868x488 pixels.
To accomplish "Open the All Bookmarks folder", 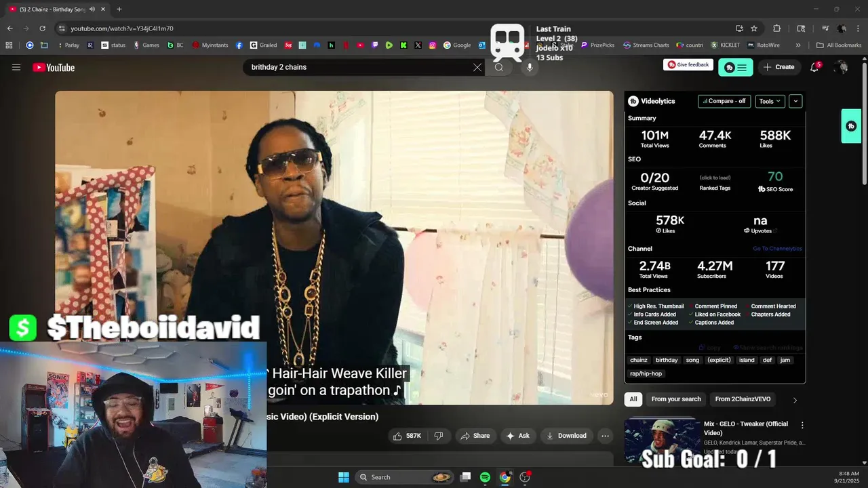I will [x=839, y=45].
